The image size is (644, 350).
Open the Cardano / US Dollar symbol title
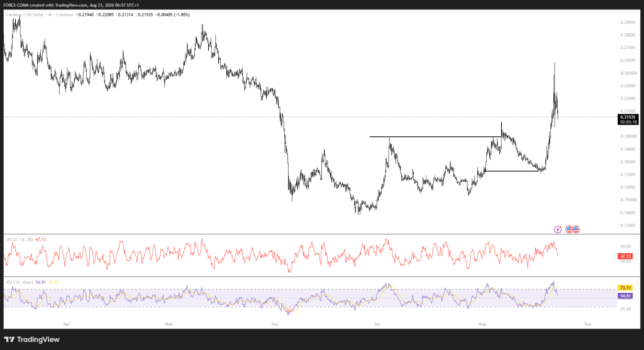pos(25,15)
